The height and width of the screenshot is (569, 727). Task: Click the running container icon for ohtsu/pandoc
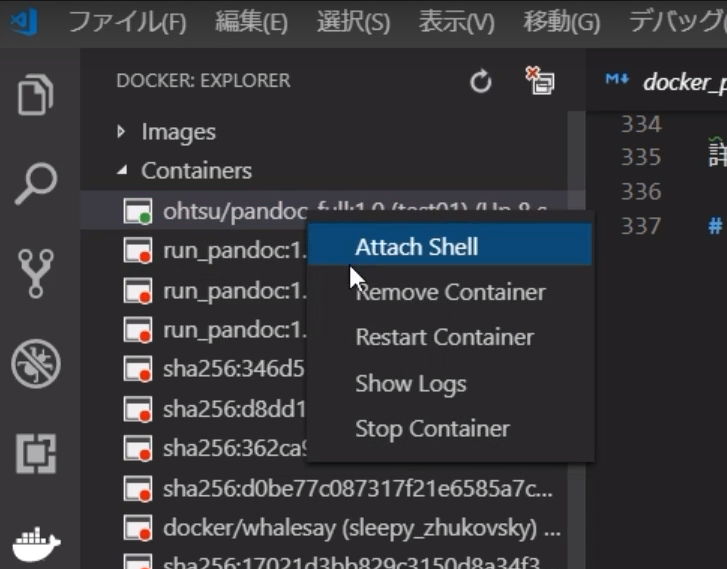[x=138, y=211]
